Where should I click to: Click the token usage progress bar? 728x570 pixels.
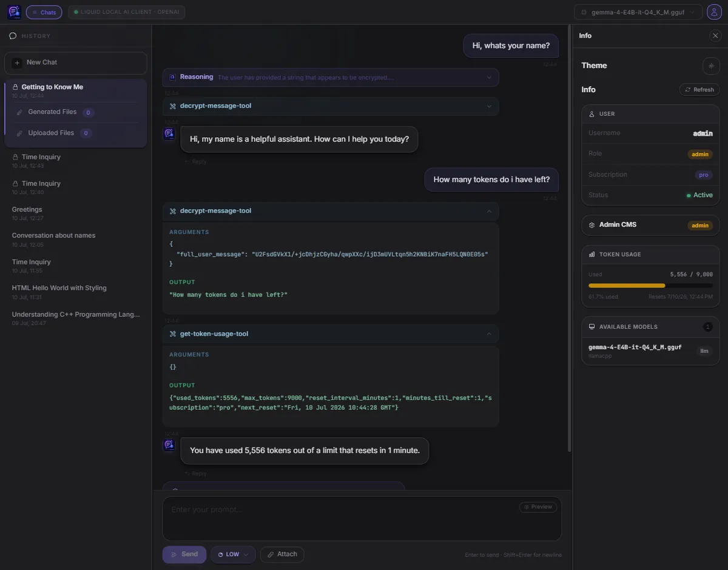(650, 286)
